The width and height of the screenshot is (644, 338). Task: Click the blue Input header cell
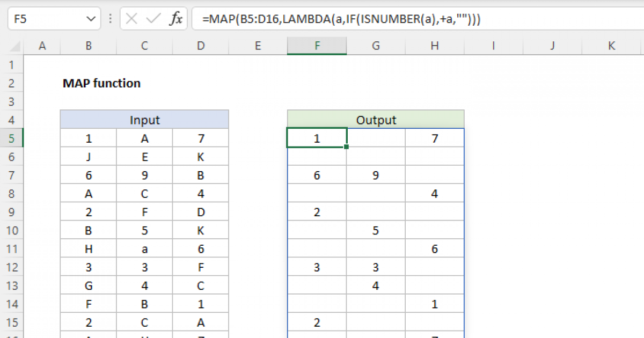coord(144,120)
